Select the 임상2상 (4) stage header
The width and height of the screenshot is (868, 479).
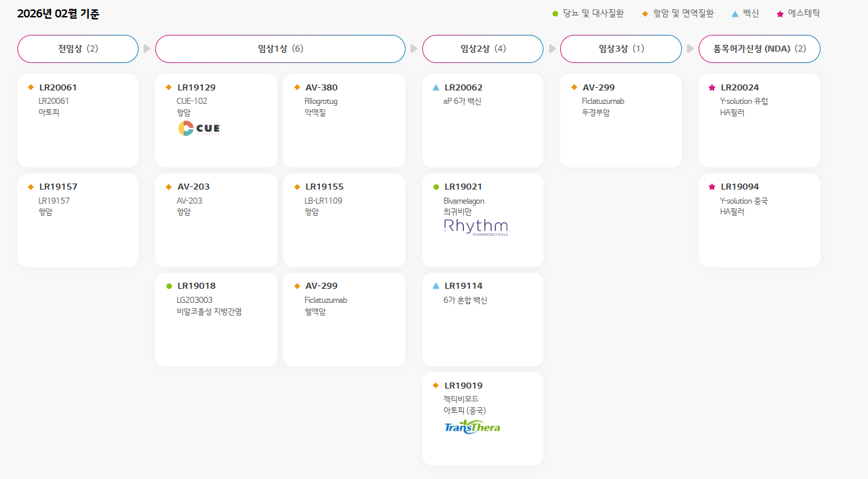coord(483,49)
